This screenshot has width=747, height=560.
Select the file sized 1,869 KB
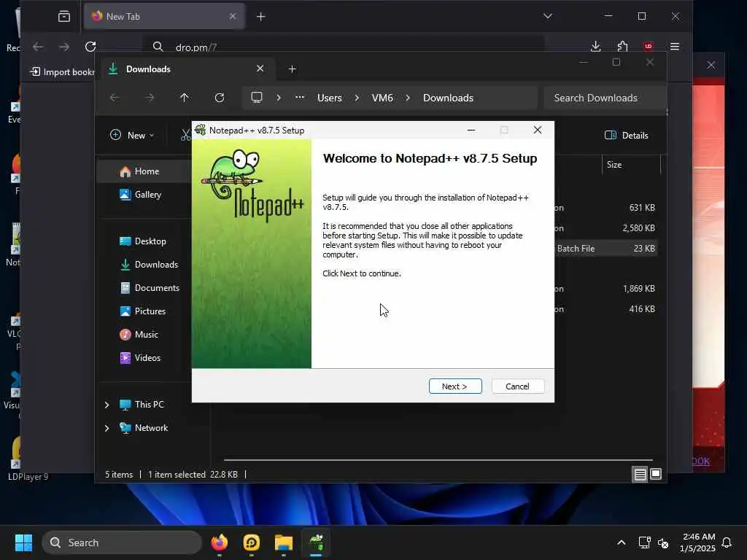(606, 289)
